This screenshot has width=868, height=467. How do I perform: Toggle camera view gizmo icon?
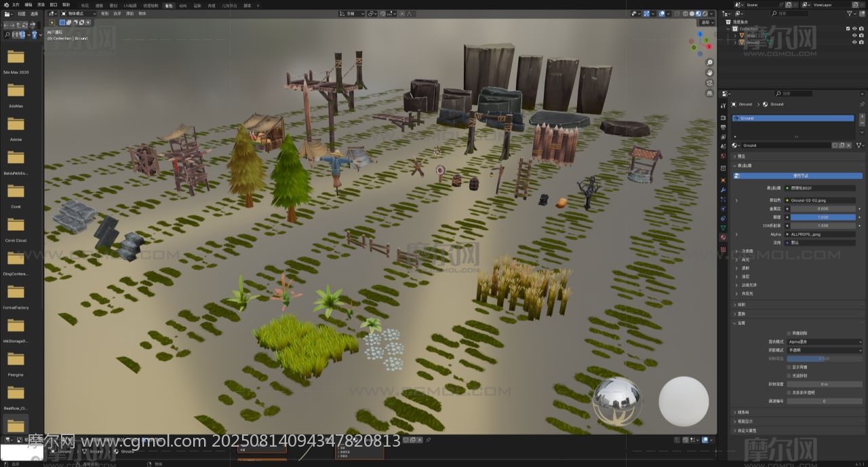point(709,83)
